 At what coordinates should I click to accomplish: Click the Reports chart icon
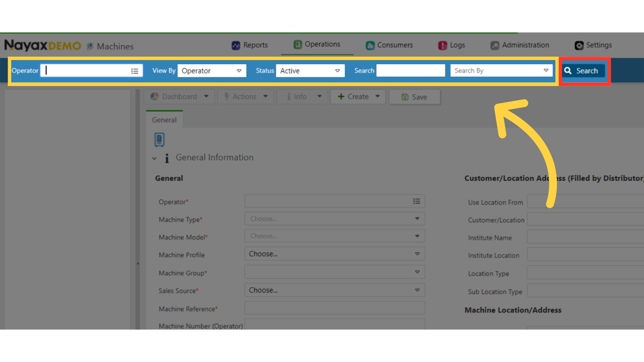(236, 45)
